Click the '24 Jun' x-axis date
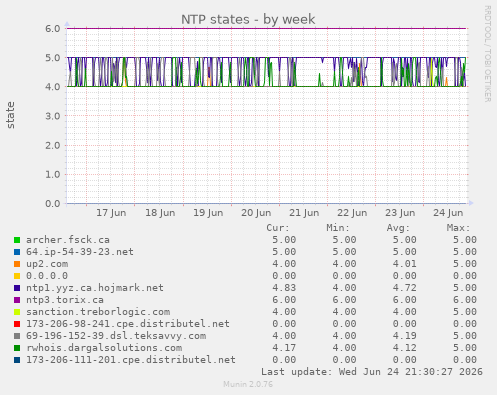This screenshot has height=395, width=497. click(448, 213)
